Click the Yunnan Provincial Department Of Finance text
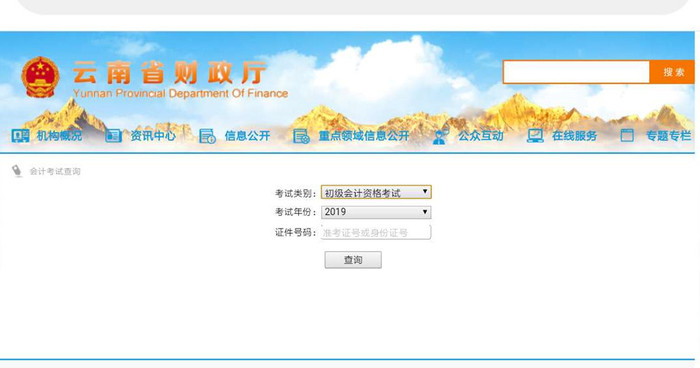The width and height of the screenshot is (700, 368). (180, 93)
